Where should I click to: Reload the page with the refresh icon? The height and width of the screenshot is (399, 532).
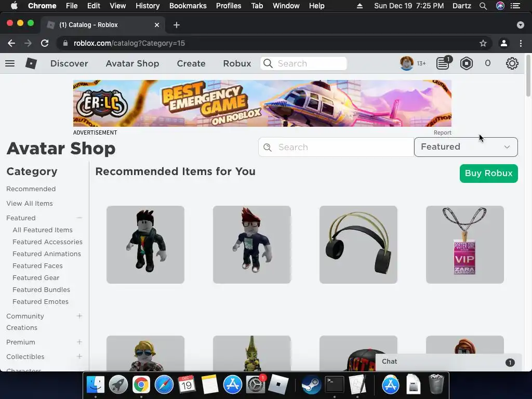[45, 43]
